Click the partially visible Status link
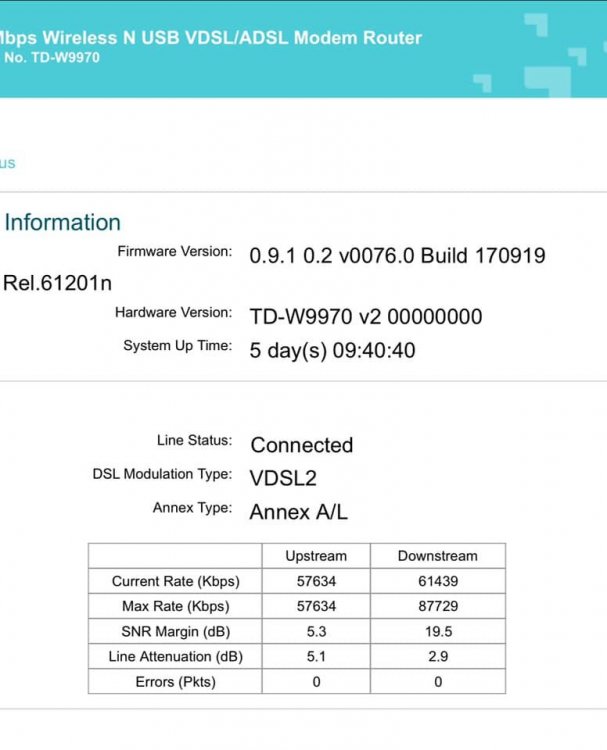Image resolution: width=607 pixels, height=750 pixels. coord(8,163)
